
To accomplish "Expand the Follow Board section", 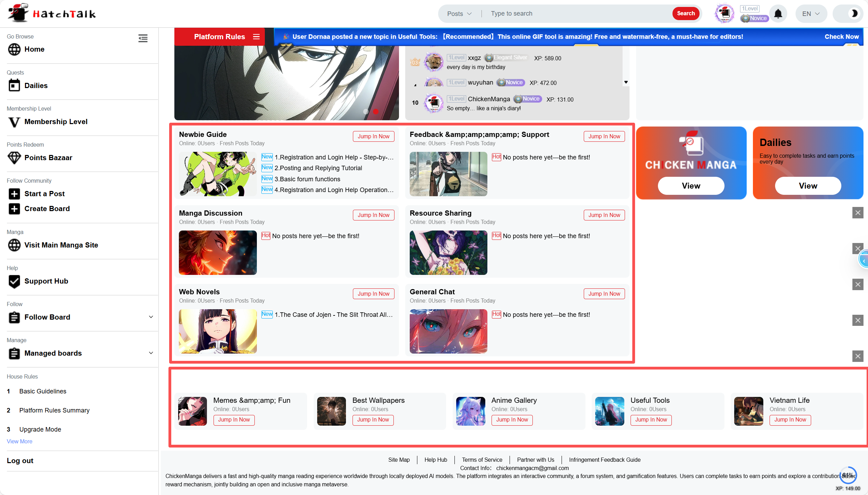I will pos(151,317).
